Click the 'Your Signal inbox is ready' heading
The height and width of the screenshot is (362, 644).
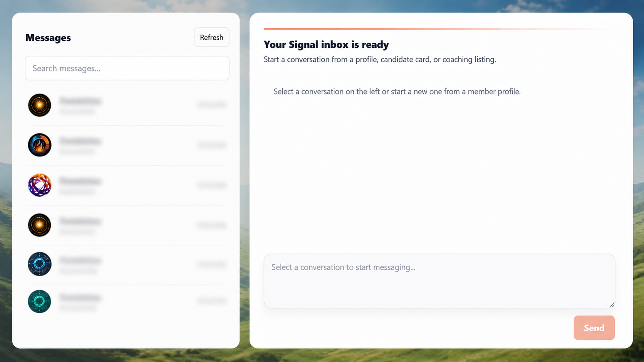326,45
